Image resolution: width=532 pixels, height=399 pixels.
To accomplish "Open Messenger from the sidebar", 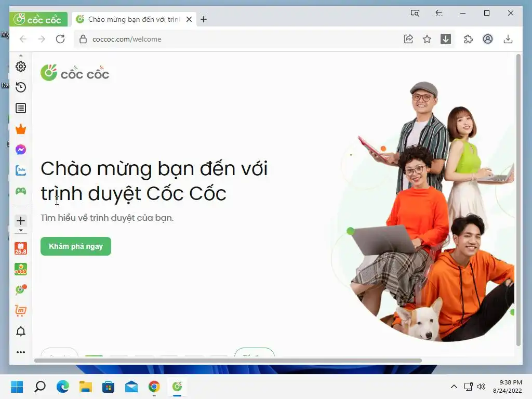I will [21, 150].
